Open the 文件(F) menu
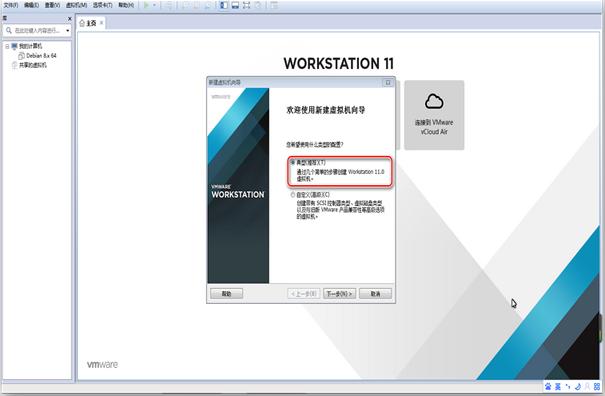The width and height of the screenshot is (605, 396). coord(10,5)
